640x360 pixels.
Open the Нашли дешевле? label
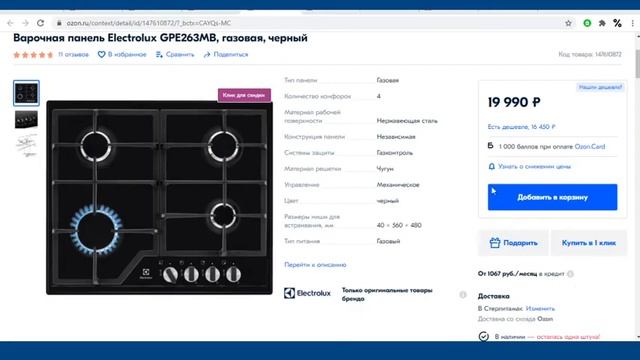(600, 87)
